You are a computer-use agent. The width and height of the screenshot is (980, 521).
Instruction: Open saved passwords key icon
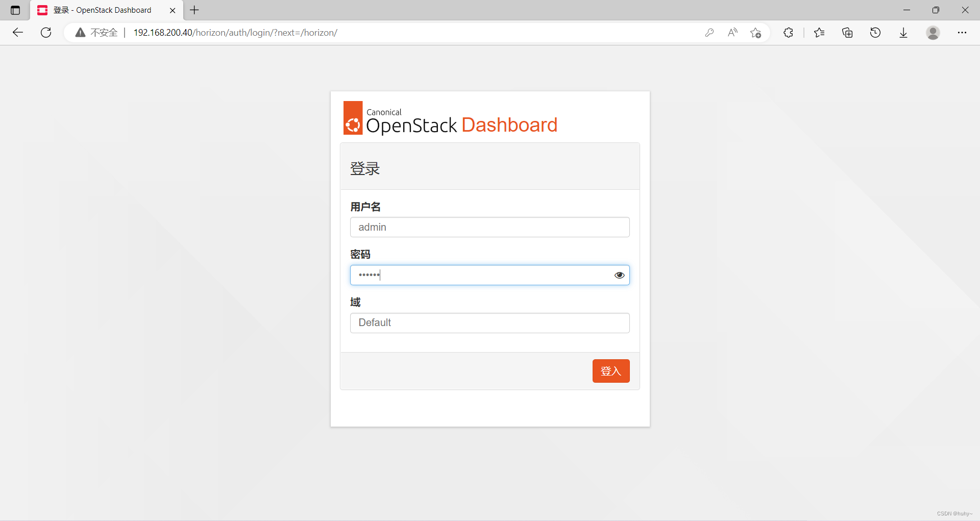pos(709,33)
